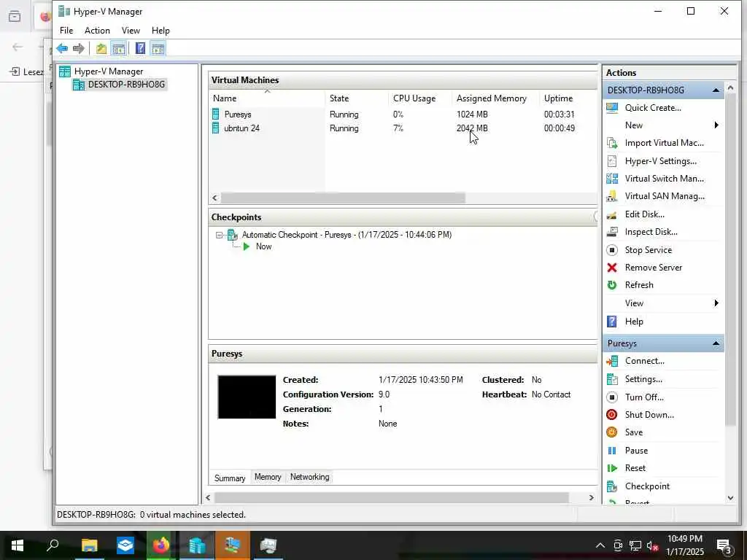Open Settings under Puresys actions
The image size is (747, 560).
pyautogui.click(x=643, y=379)
